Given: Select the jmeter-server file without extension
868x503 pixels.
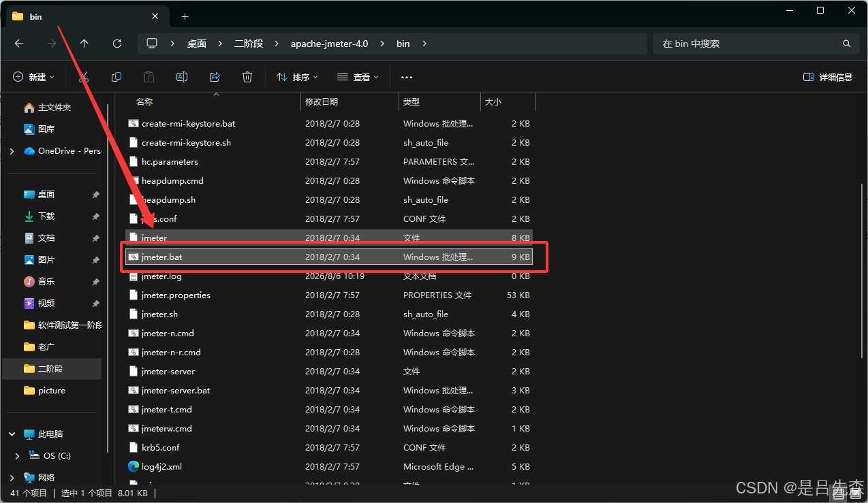Looking at the screenshot, I should (329, 372).
